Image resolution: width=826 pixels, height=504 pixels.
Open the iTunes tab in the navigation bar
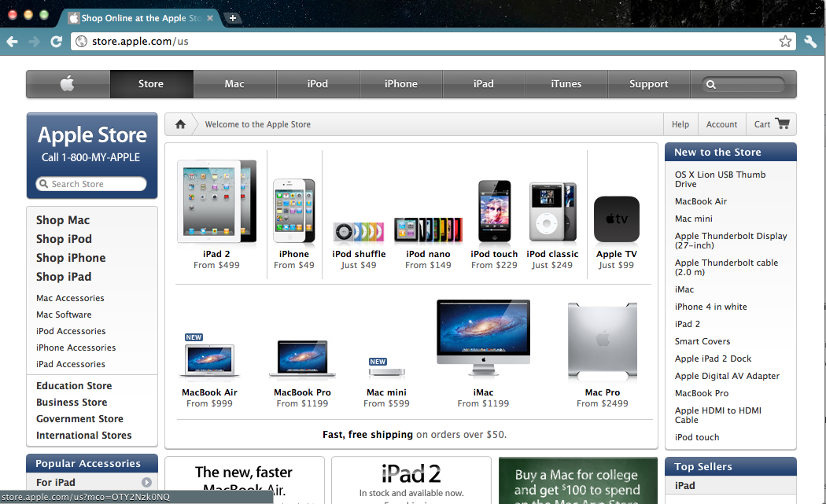[566, 83]
